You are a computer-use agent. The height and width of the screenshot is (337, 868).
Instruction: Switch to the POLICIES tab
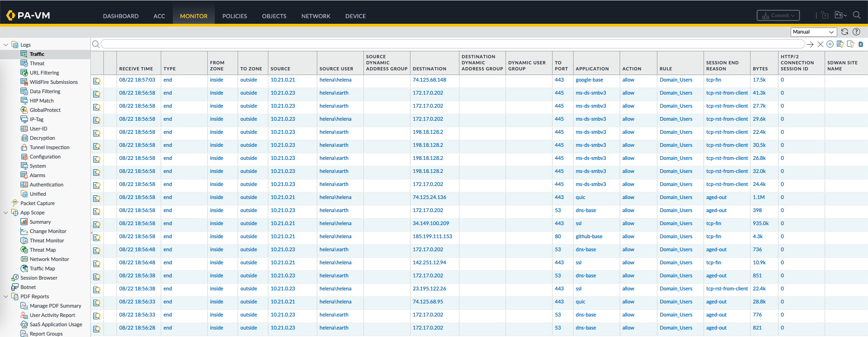pos(234,16)
